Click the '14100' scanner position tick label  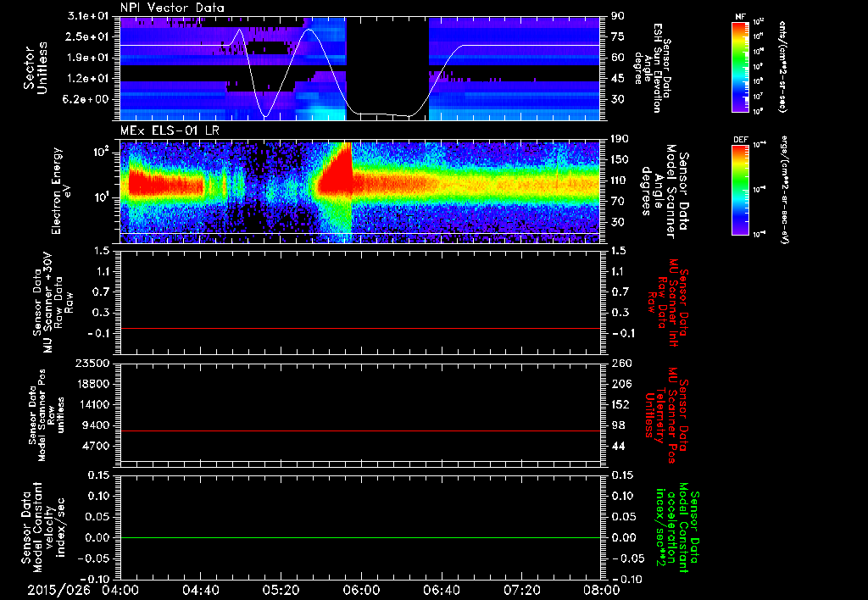[x=92, y=404]
